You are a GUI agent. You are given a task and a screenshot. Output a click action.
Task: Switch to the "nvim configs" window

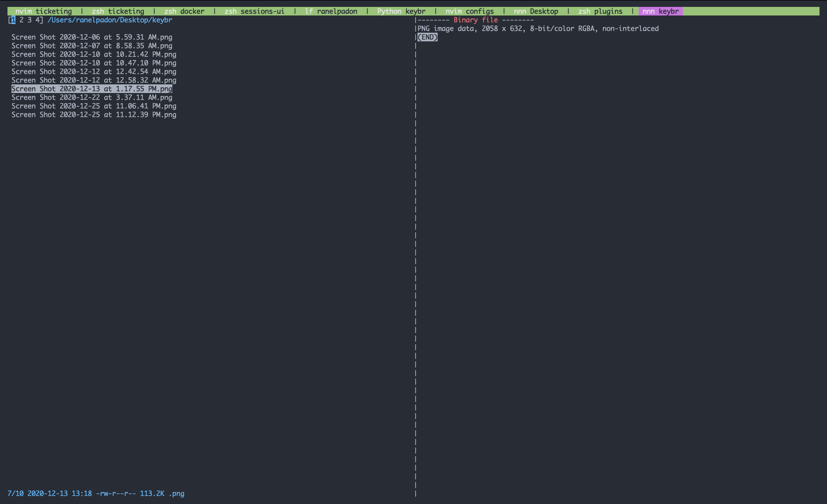click(x=469, y=11)
